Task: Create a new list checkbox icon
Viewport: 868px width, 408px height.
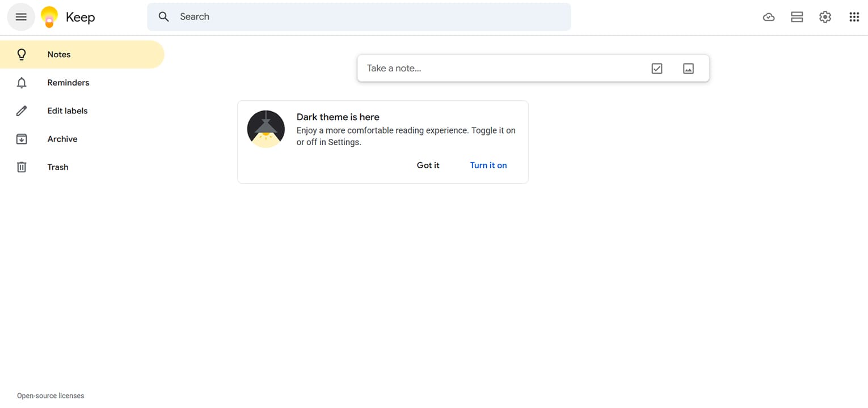Action: click(657, 69)
